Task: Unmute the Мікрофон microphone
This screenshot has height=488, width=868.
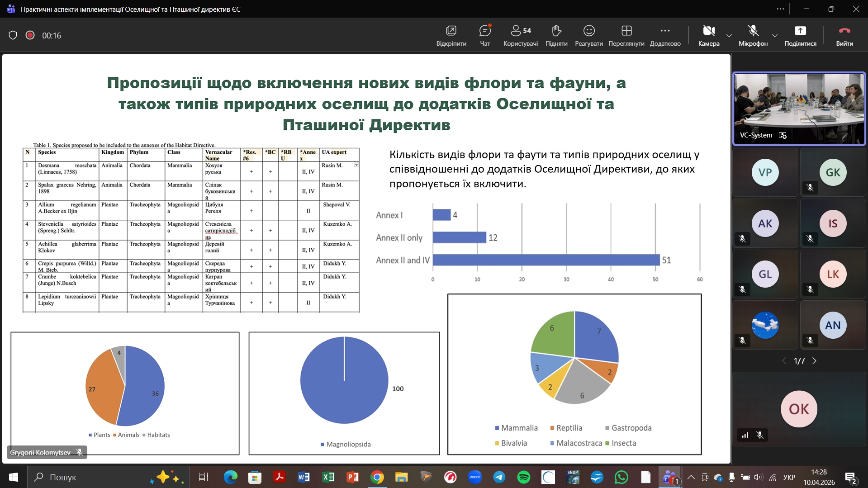Action: (x=753, y=31)
